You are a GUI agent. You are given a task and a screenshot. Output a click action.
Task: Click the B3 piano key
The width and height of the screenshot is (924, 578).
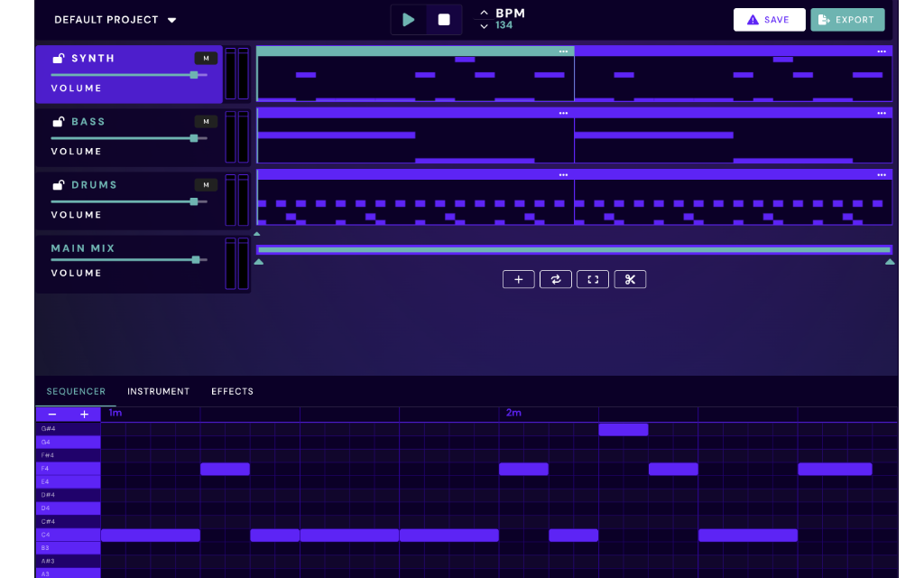(x=69, y=548)
